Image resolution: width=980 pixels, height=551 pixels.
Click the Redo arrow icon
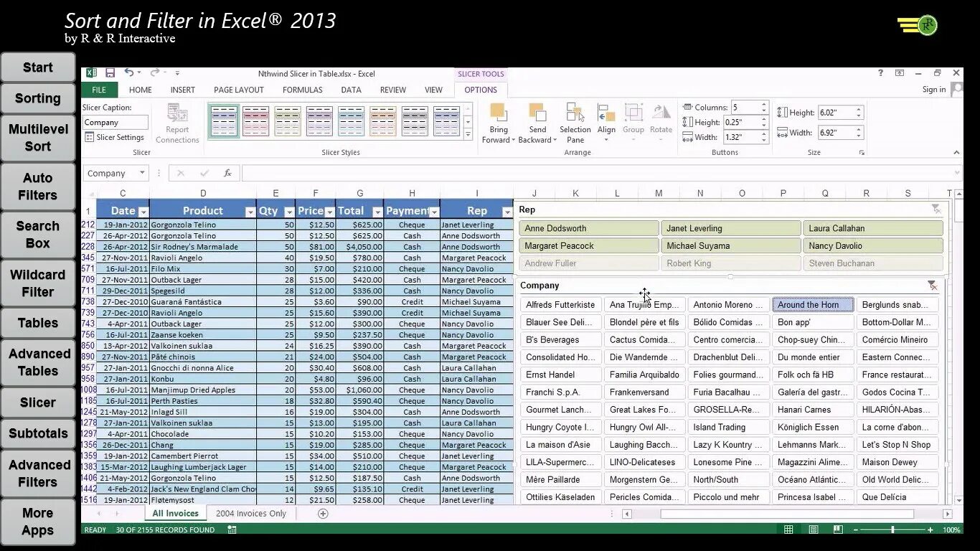coord(154,72)
